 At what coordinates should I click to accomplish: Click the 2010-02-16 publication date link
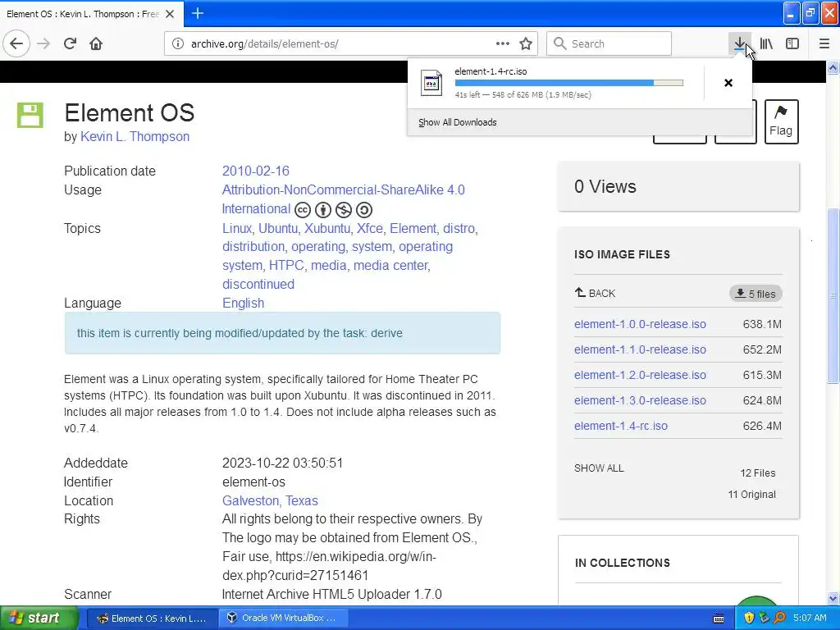point(256,171)
